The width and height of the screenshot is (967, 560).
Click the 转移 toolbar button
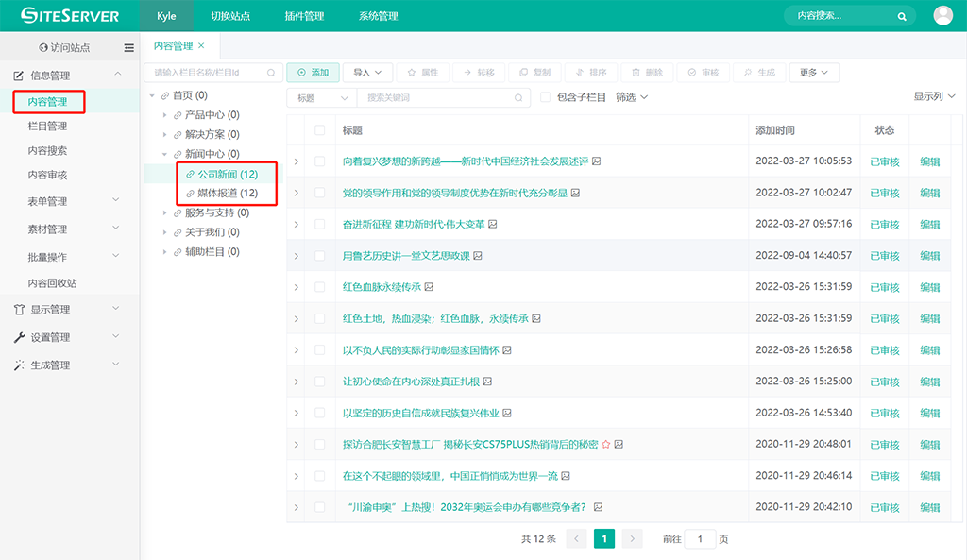tap(479, 73)
